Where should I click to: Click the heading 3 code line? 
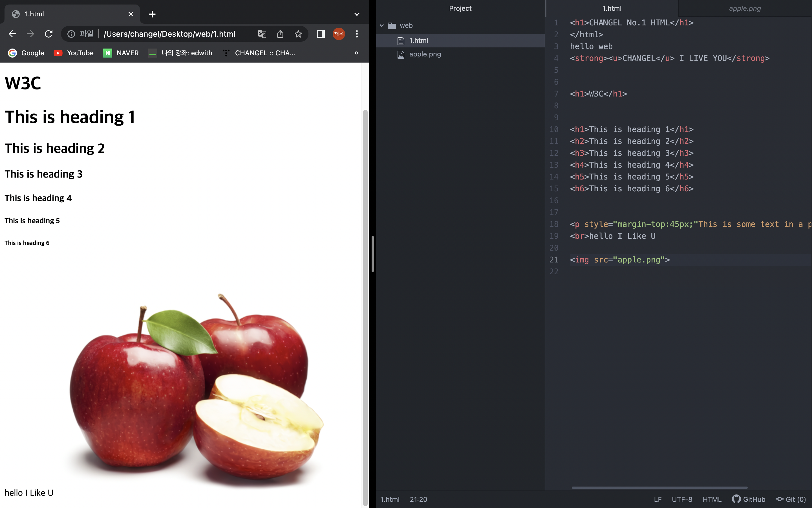[632, 153]
